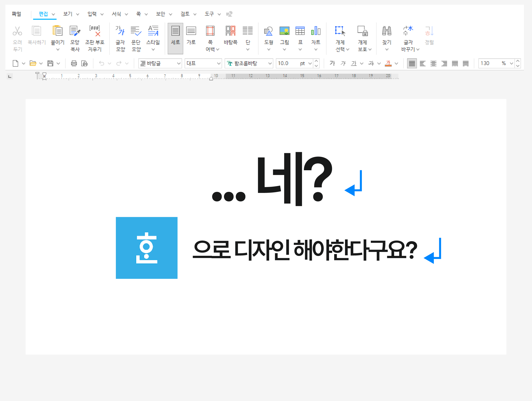Expand the underline style dropdown arrow
Screen dimensions: 532x401
tap(362, 63)
